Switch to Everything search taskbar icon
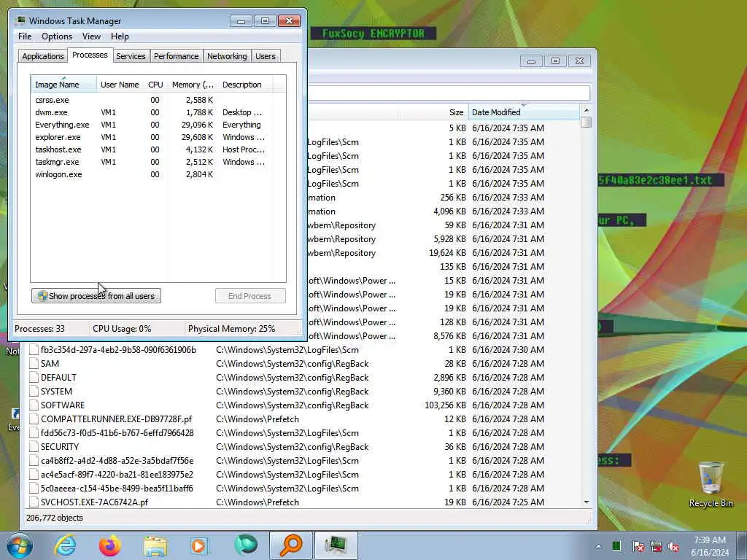The image size is (747, 560). coord(290,545)
